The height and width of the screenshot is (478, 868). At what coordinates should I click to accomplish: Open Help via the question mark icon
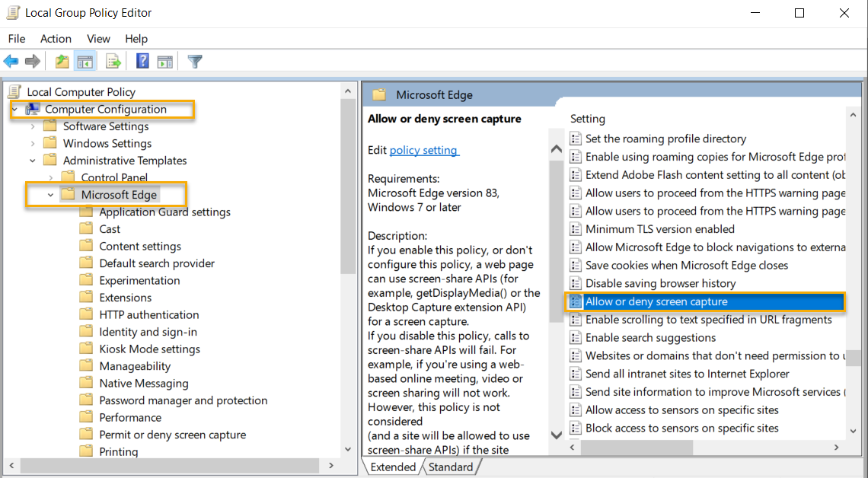142,61
